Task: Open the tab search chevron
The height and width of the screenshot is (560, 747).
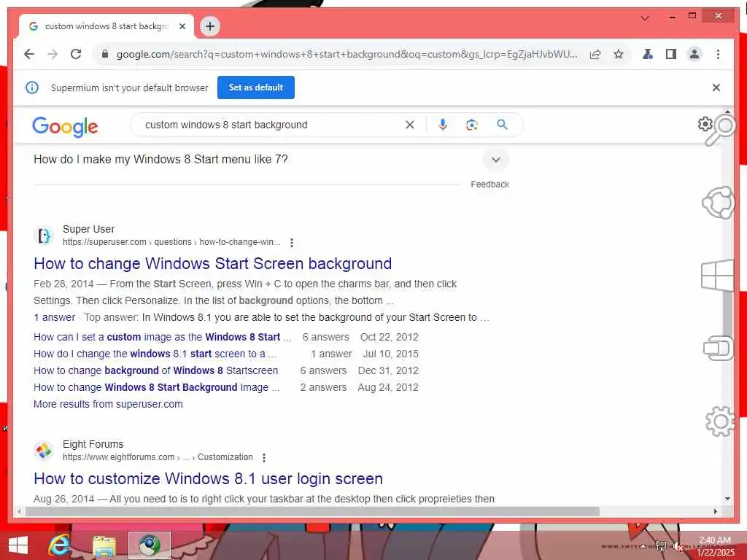Action: click(x=645, y=17)
